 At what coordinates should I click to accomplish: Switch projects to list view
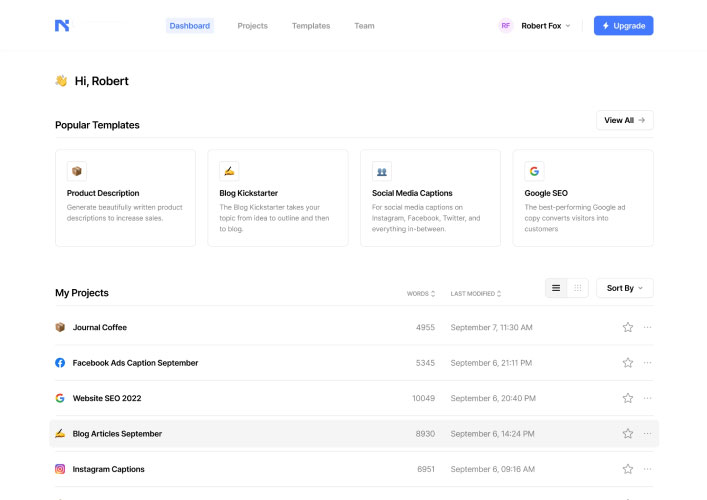click(x=556, y=288)
